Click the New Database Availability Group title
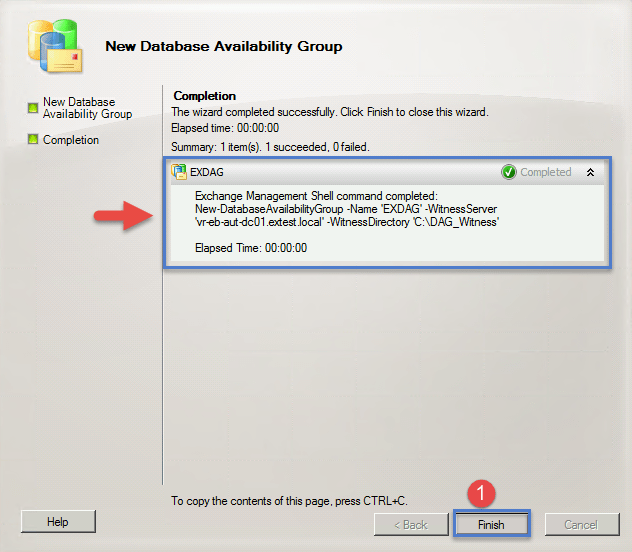The image size is (632, 552). [x=224, y=46]
